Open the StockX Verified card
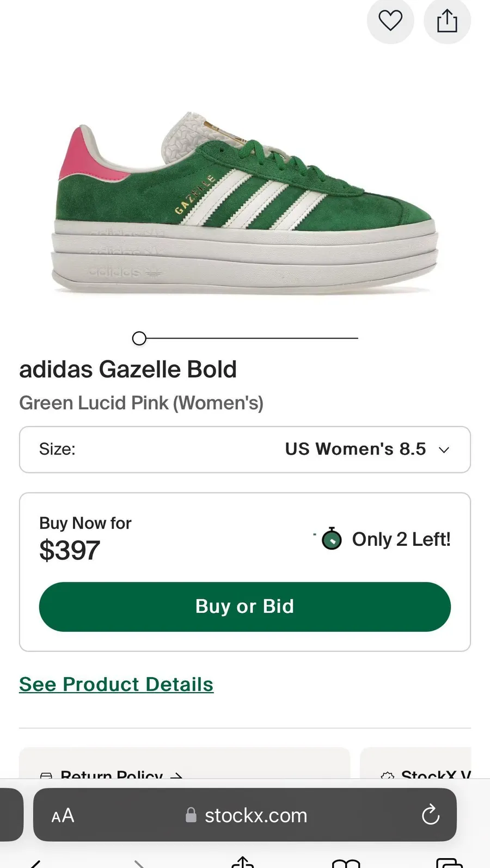The image size is (490, 868). [x=416, y=762]
